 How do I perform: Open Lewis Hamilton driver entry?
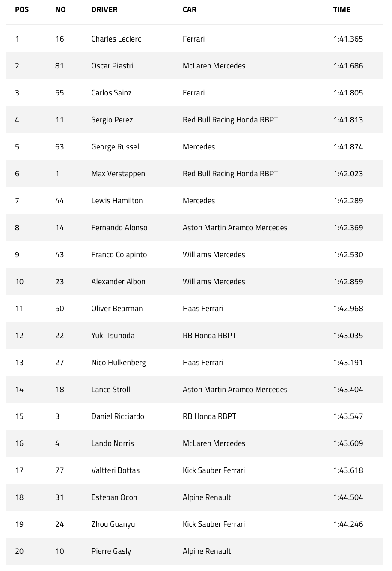point(117,201)
